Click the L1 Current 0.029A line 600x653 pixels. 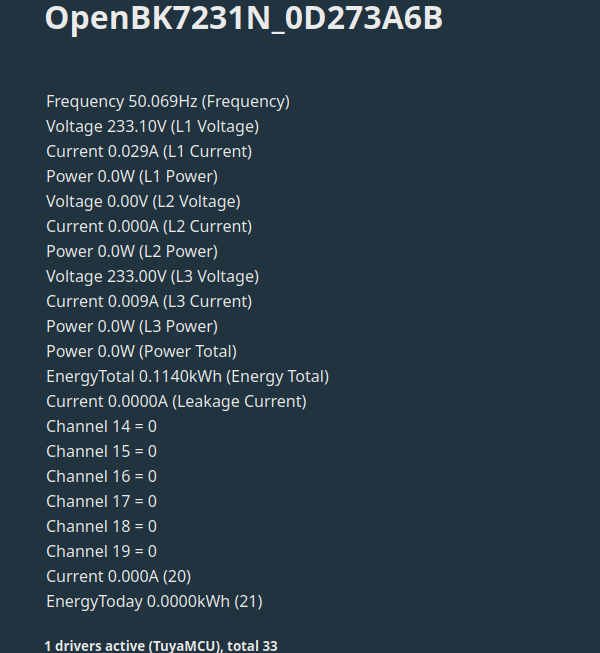coord(149,152)
